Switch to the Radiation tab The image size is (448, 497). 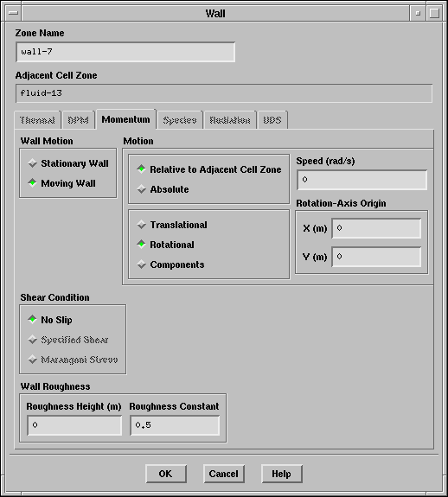230,120
